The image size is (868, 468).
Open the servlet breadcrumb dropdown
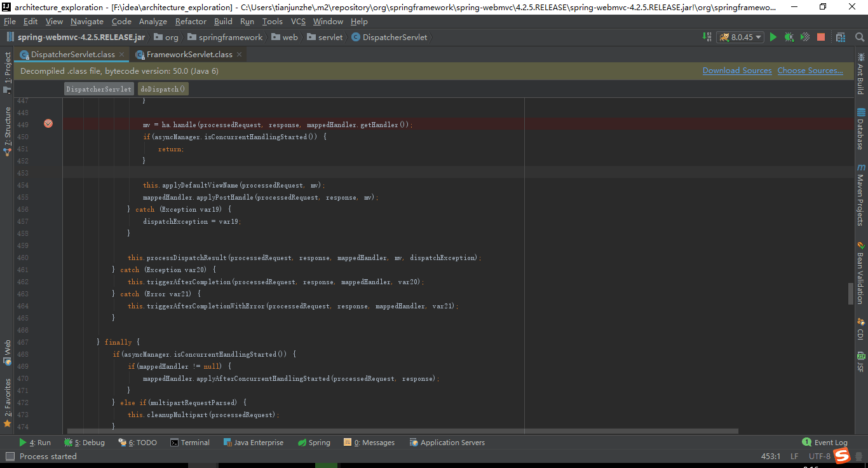tap(325, 37)
